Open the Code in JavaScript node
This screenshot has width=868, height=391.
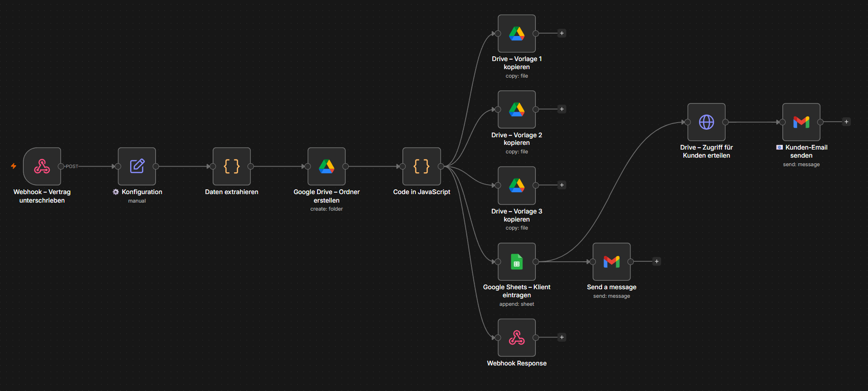[x=422, y=166]
